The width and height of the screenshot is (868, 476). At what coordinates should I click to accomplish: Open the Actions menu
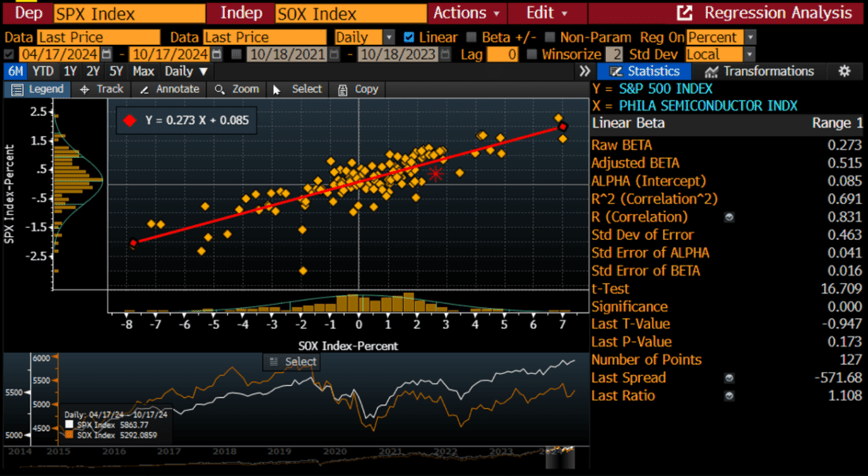point(466,13)
